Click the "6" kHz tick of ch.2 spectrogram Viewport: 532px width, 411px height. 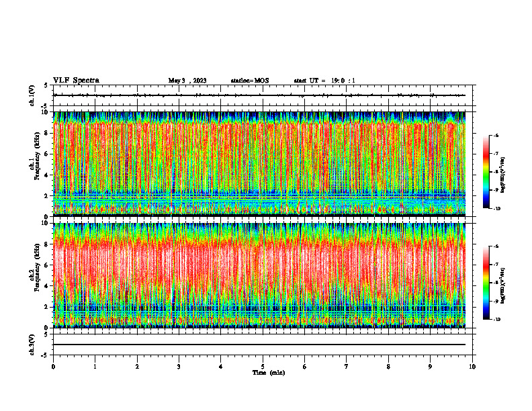coord(46,265)
